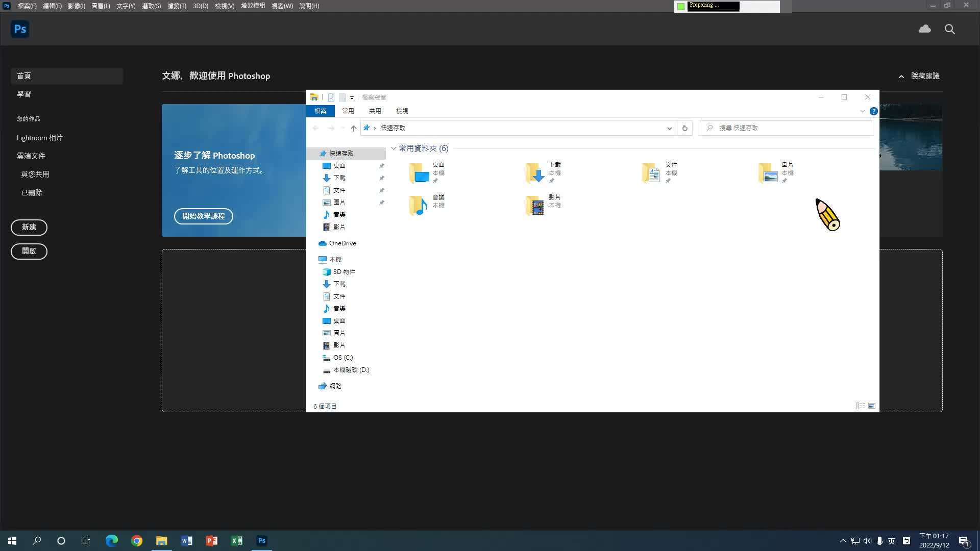Select 快速存取 in navigation pane
The width and height of the screenshot is (980, 551).
point(347,154)
